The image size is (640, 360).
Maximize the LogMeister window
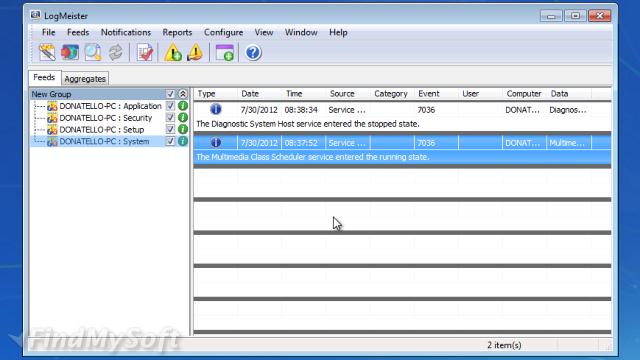coord(575,16)
